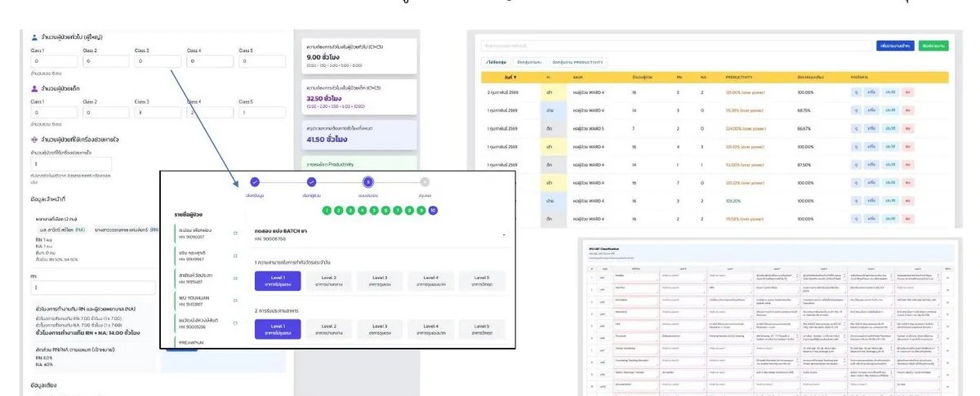Screen dimensions: 980x396
Task: Edit child patients Class 1 field
Action: (53, 113)
